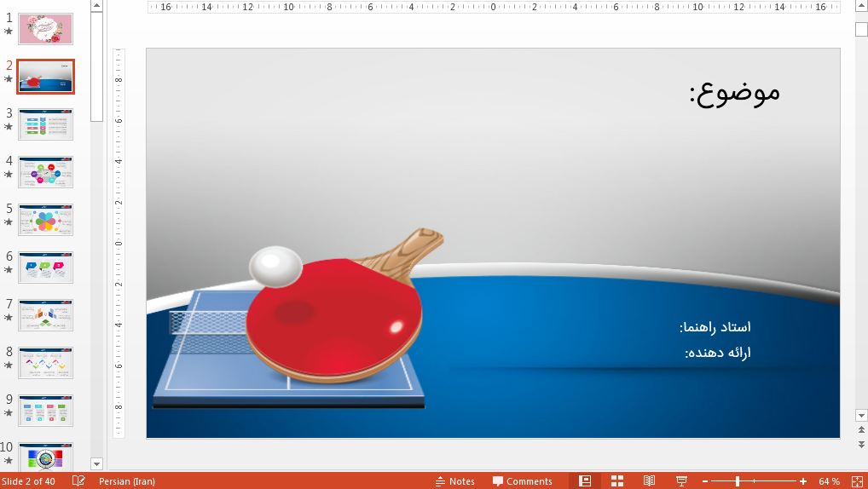
Task: Click the موضوع title text box
Action: point(734,91)
